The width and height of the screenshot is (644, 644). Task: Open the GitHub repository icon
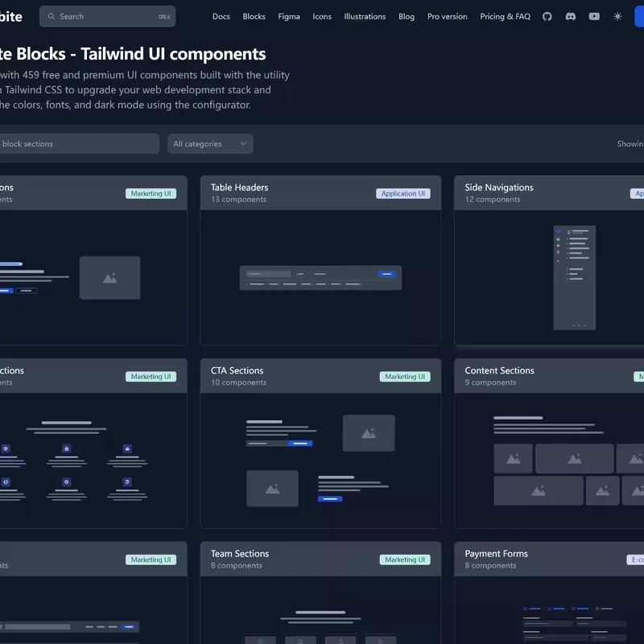coord(547,16)
